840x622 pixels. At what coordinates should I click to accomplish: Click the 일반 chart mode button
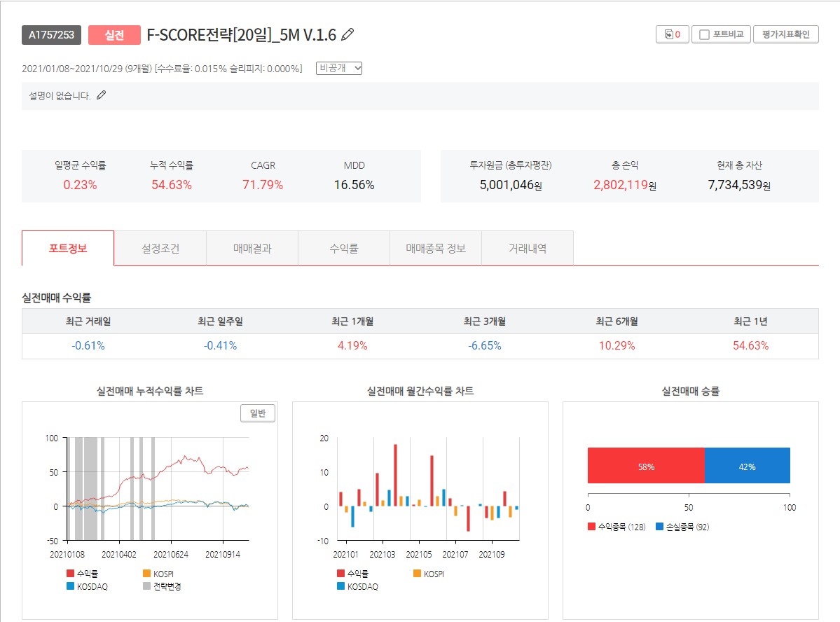click(258, 413)
